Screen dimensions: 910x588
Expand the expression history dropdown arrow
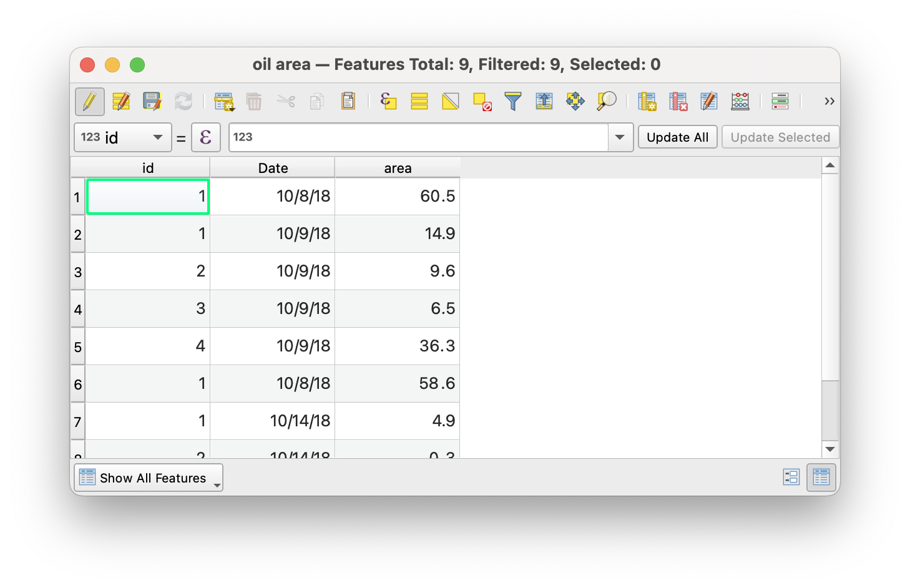(620, 137)
